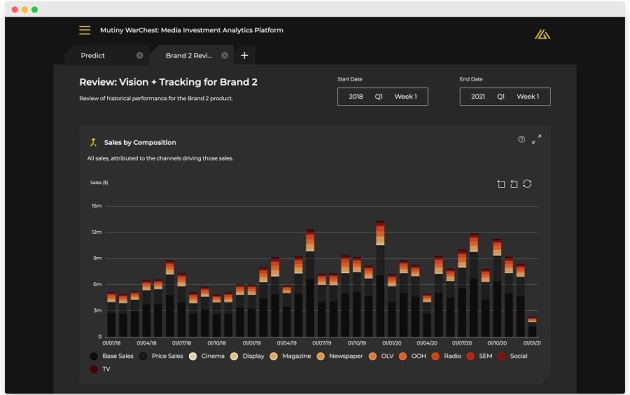
Task: Toggle Base Sales legend series
Action: pos(112,356)
